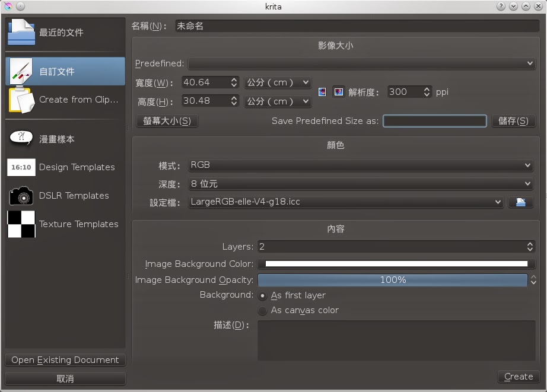Adjust the Layers count spin arrows
The image size is (547, 392).
pos(530,247)
